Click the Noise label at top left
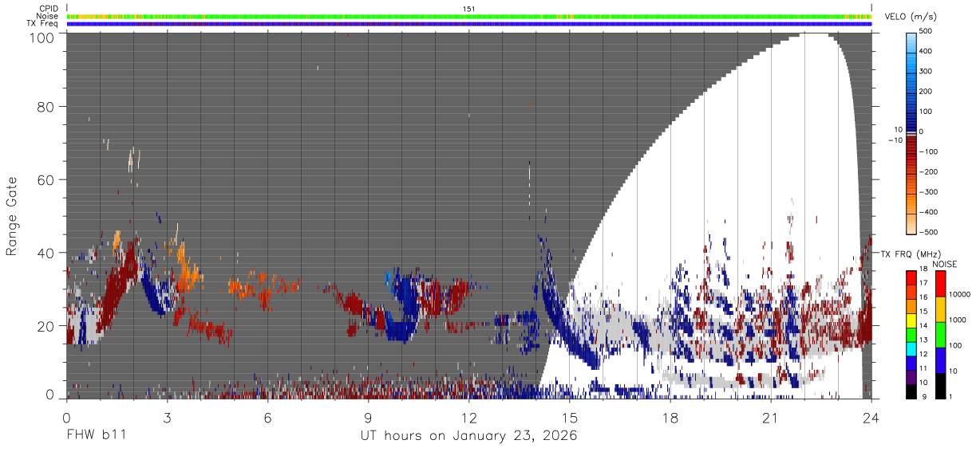This screenshot has height=452, width=980. point(47,16)
